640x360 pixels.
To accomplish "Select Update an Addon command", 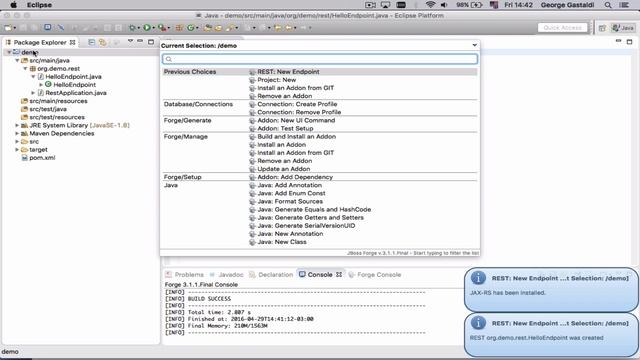I will (283, 169).
